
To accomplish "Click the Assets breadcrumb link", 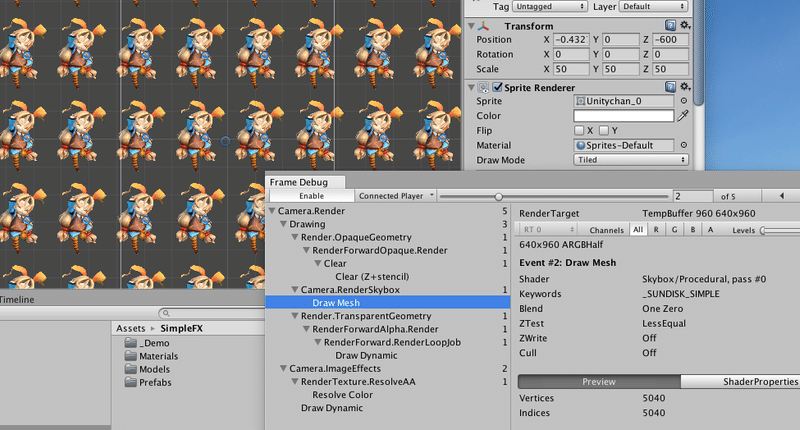I will point(131,328).
